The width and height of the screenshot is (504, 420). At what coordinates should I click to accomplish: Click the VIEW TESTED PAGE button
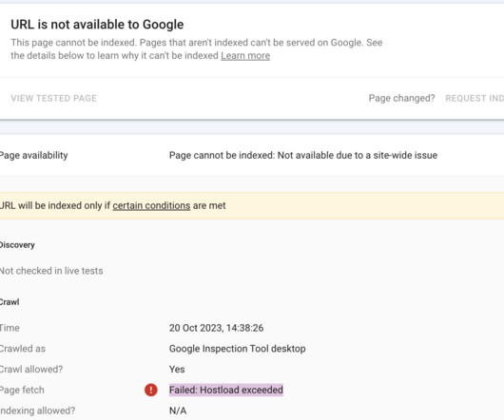pos(53,98)
